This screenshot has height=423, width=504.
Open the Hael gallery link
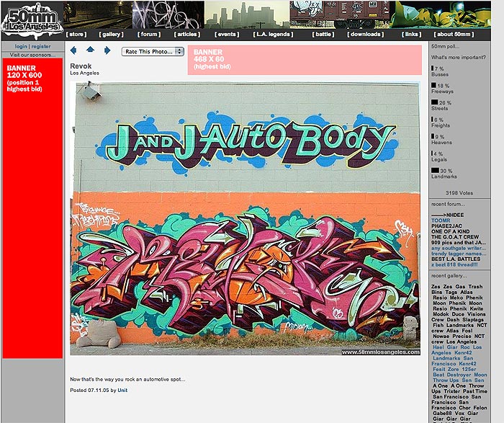[438, 347]
